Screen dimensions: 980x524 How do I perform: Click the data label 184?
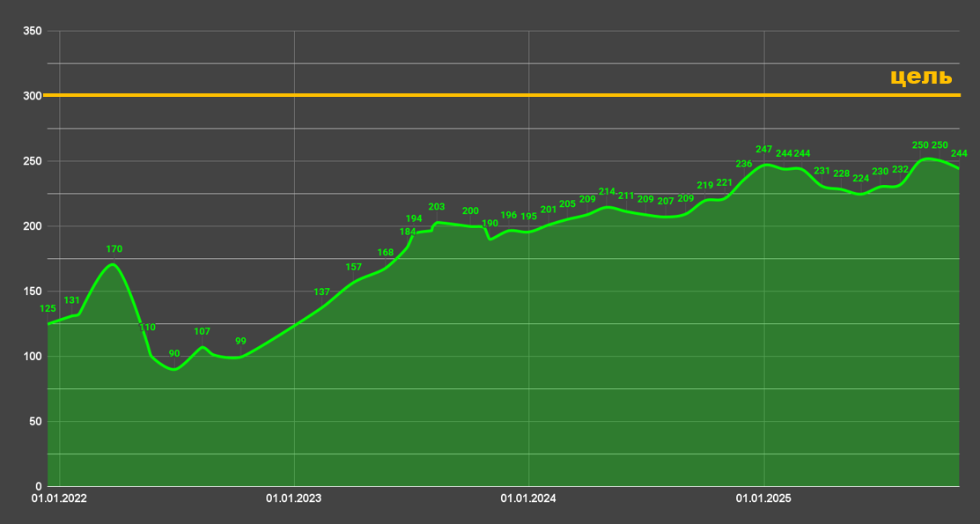[x=408, y=232]
